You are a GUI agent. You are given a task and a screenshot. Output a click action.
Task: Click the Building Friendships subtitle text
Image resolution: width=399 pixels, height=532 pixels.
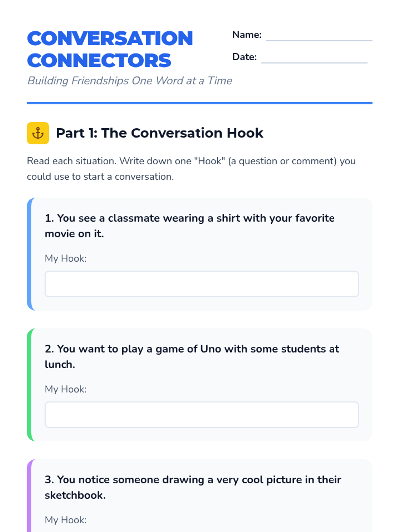130,81
